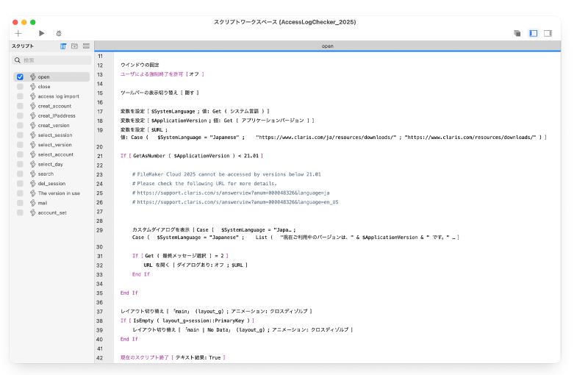The width and height of the screenshot is (588, 375).
Task: Click the script search field
Action: (x=51, y=60)
